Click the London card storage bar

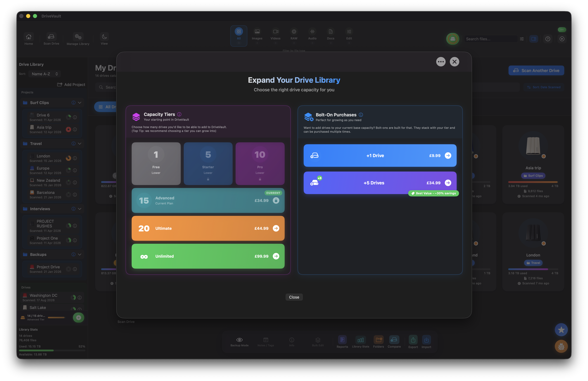coord(533,269)
